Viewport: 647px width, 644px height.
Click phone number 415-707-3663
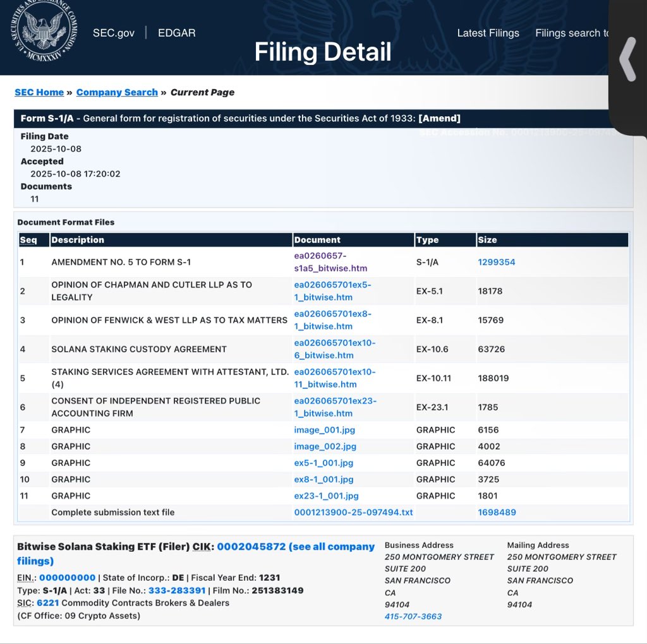[x=413, y=616]
